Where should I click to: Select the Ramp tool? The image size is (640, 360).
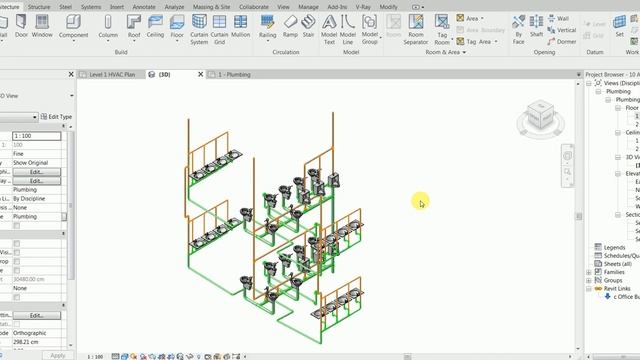290,27
